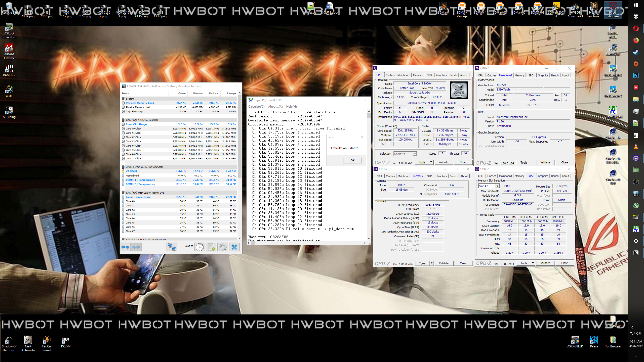Click HWiNFO network computers toolbar icon
644x362 pixels.
[172, 247]
